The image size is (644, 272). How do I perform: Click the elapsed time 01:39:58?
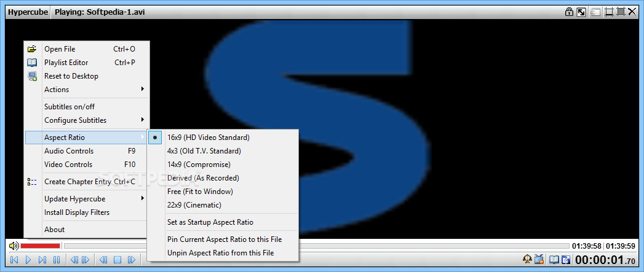click(587, 246)
